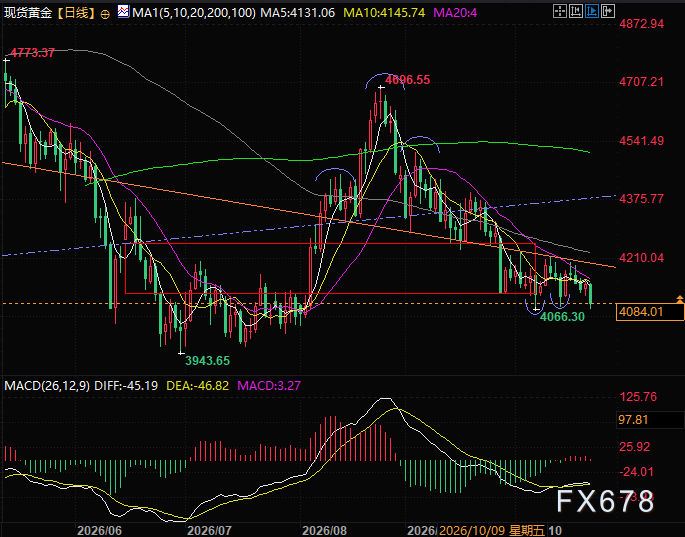Click the right-arrow panel collapse icon

pyautogui.click(x=608, y=11)
